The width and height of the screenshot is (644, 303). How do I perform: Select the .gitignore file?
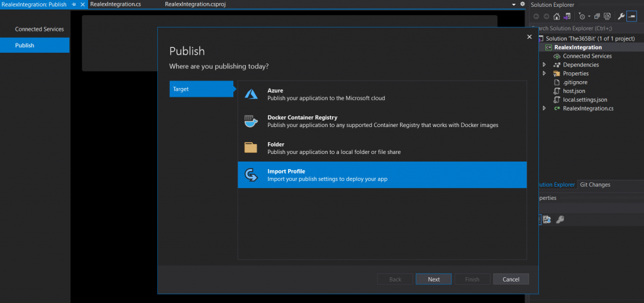575,82
